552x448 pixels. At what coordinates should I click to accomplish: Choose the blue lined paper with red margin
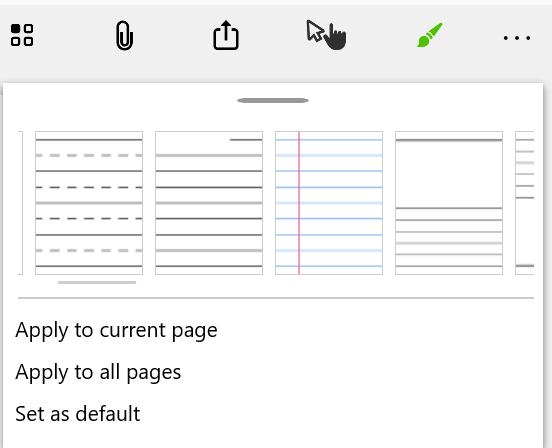(x=329, y=203)
